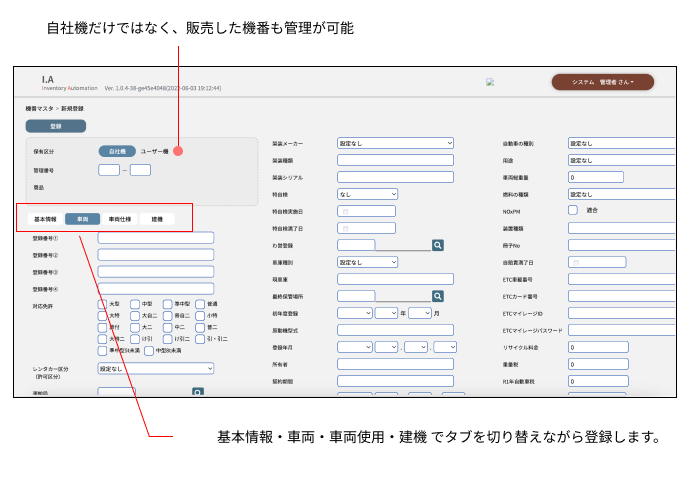Click into ETC車載番号 input field
Screen dimensions: 690x479
click(621, 279)
